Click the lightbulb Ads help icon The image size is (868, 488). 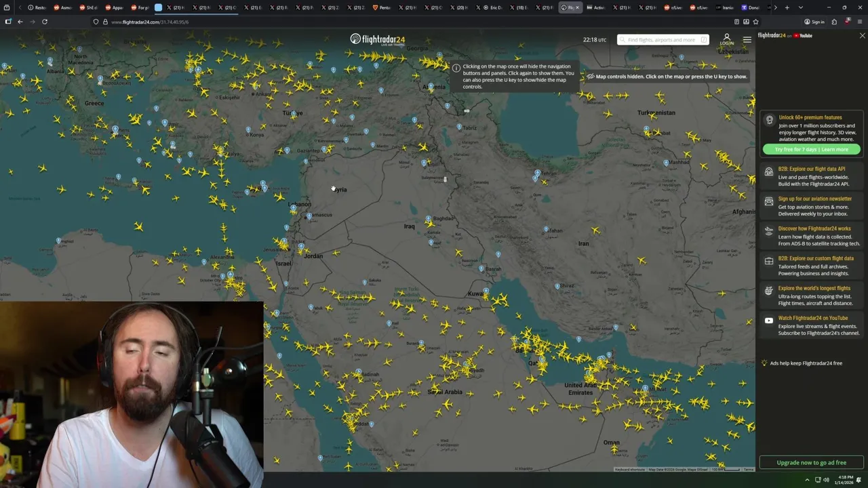pyautogui.click(x=764, y=363)
